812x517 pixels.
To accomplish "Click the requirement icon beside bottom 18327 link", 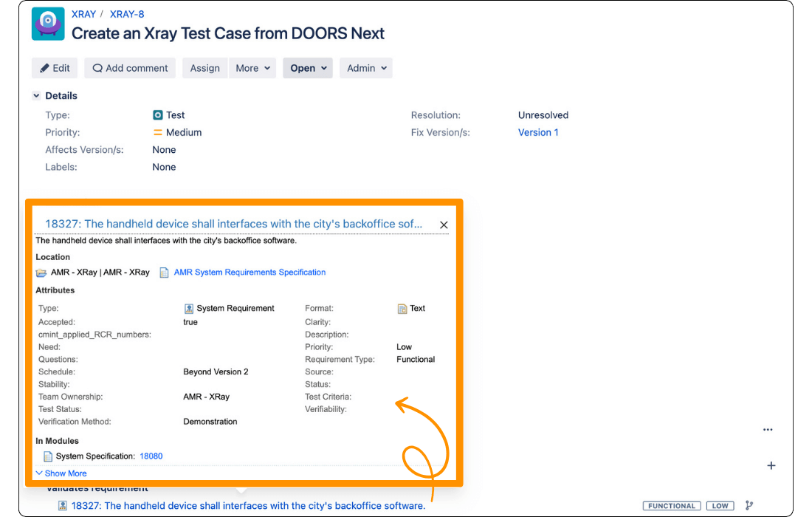I will click(x=62, y=506).
